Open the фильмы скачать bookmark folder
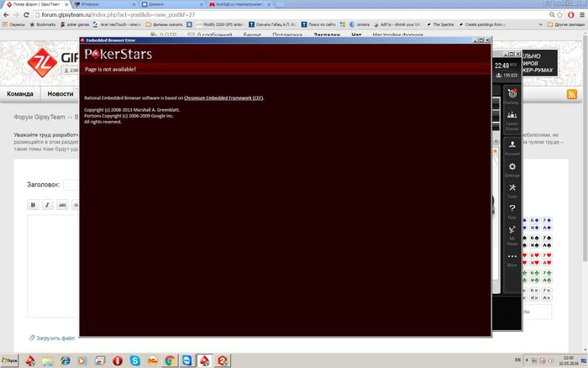588x368 pixels. point(165,24)
